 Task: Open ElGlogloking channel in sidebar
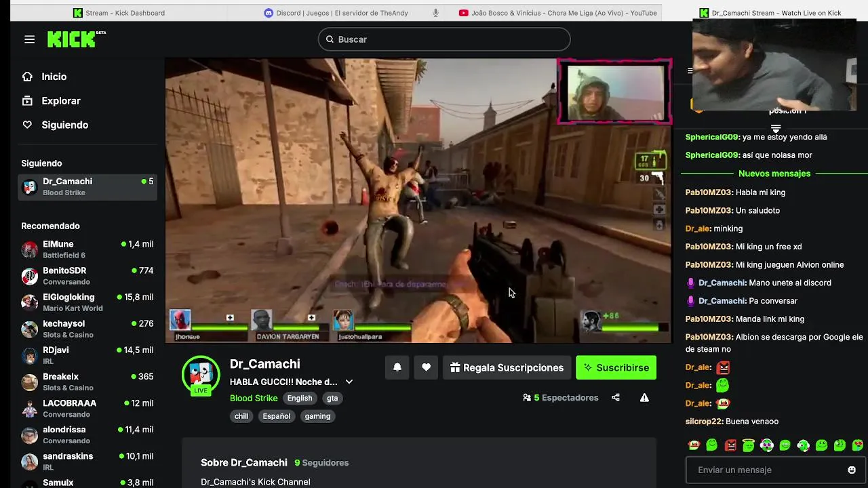(87, 302)
